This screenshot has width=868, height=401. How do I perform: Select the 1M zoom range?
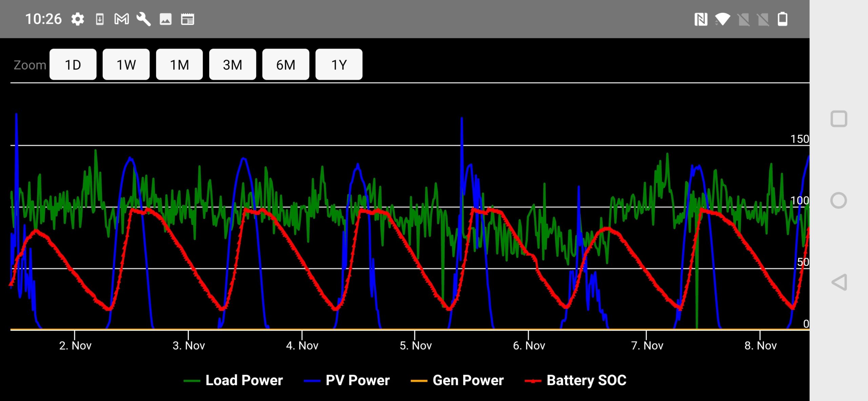pos(179,64)
